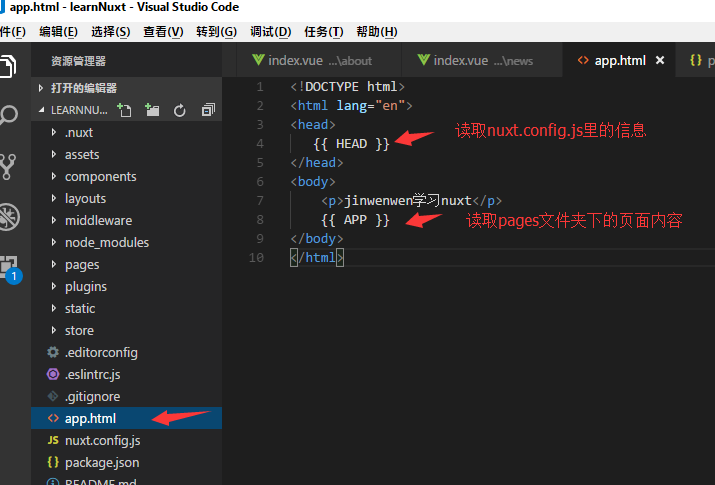The image size is (715, 485).
Task: Click the git icon beside .gitignore
Action: click(x=53, y=396)
